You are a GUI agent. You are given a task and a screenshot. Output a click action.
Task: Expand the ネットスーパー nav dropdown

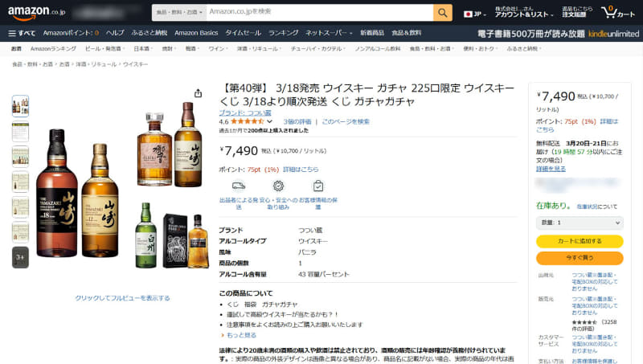[329, 33]
